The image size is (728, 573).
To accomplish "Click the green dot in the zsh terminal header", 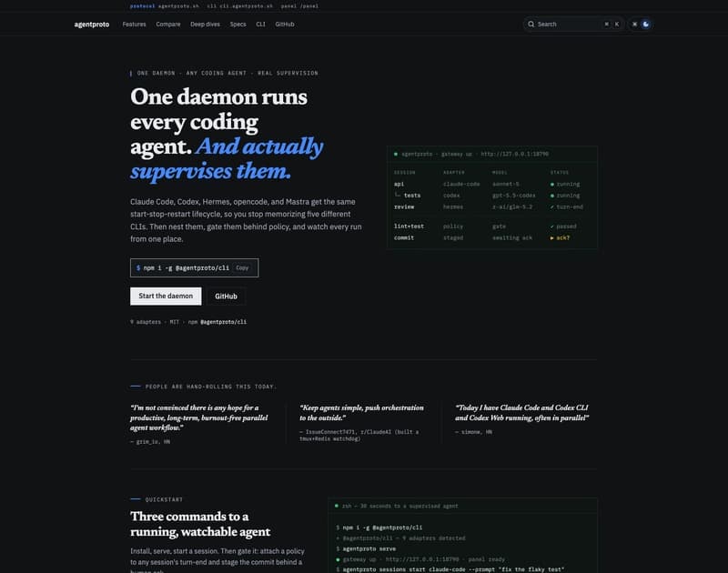I will click(x=337, y=506).
